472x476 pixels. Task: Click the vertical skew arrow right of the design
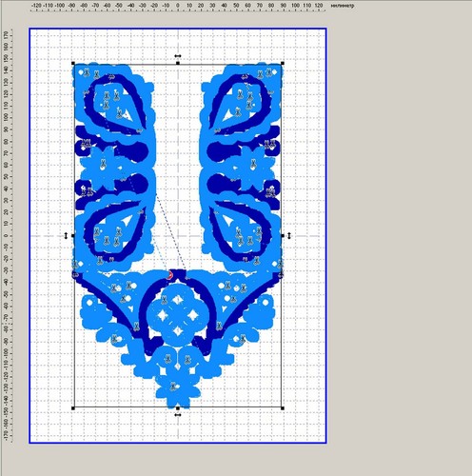click(x=289, y=235)
